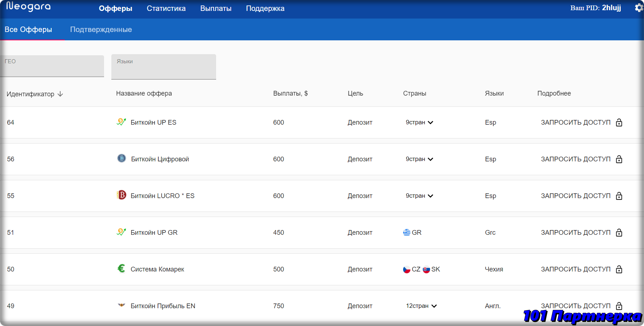Click the Языки column header
644x326 pixels.
point(494,93)
